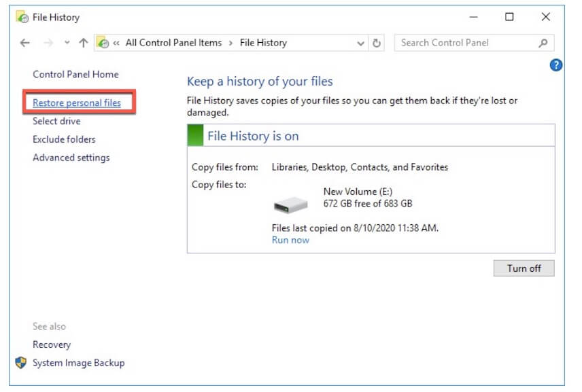Go up one folder level
Screen dimensions: 582x392
(83, 43)
